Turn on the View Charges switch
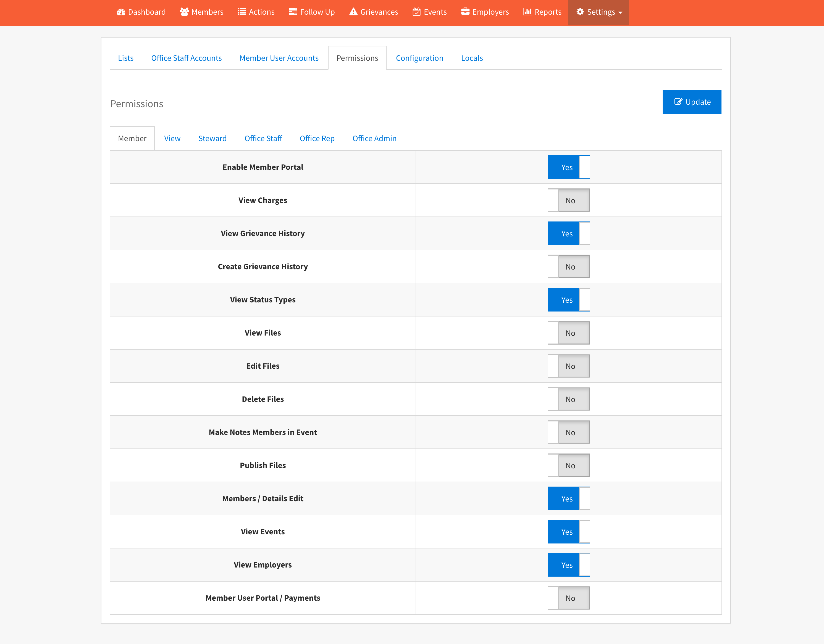 click(x=569, y=200)
